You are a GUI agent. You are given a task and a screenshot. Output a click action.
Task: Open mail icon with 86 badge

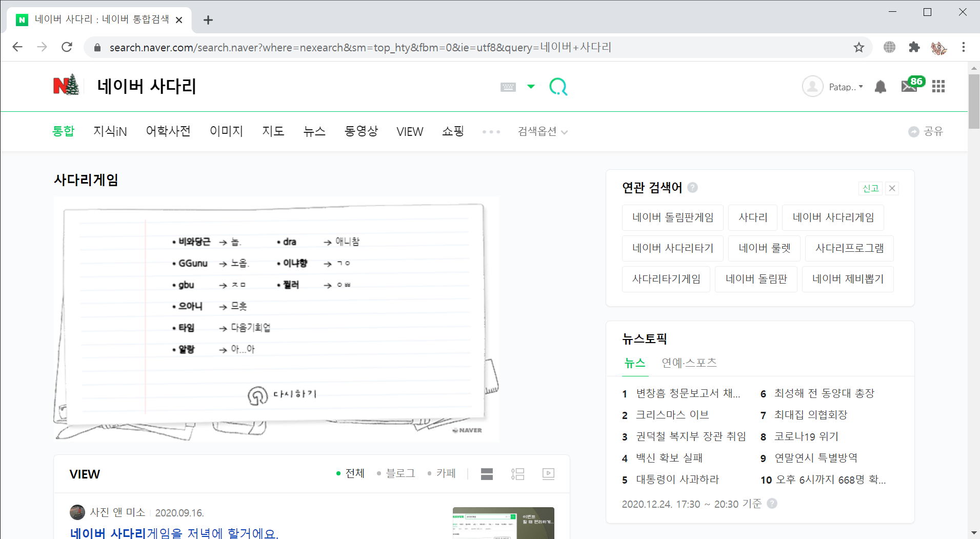click(912, 85)
